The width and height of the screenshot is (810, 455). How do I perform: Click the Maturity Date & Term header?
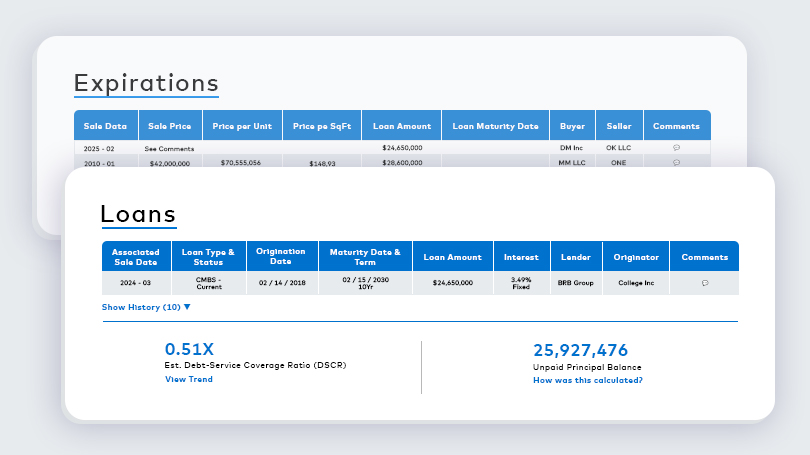point(365,256)
